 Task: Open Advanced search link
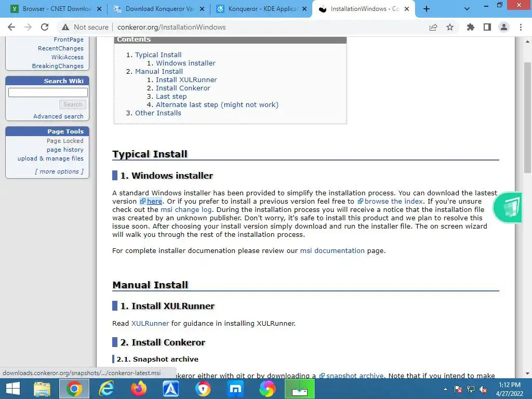[58, 116]
